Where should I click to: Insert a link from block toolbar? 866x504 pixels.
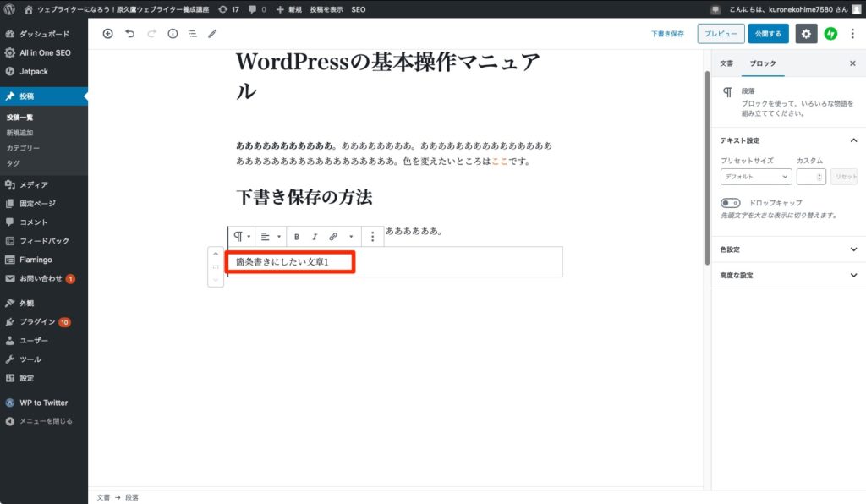pos(333,237)
